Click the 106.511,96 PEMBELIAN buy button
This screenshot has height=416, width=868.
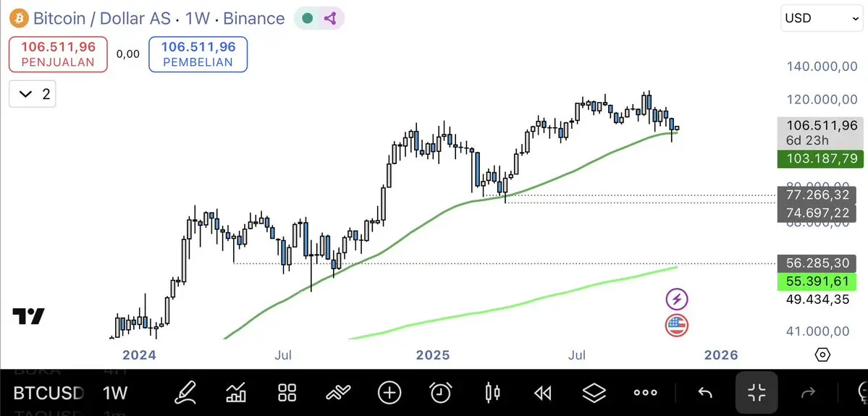coord(198,54)
